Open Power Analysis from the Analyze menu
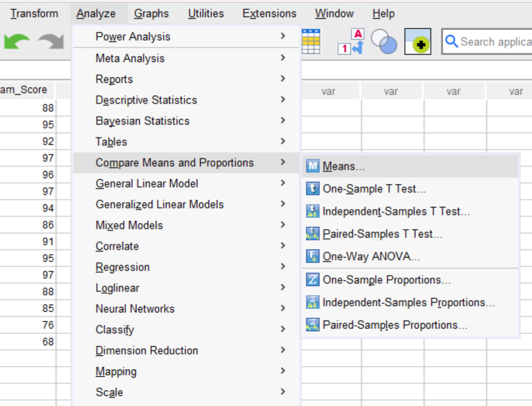Screen dimensions: 532x406 click(x=133, y=36)
